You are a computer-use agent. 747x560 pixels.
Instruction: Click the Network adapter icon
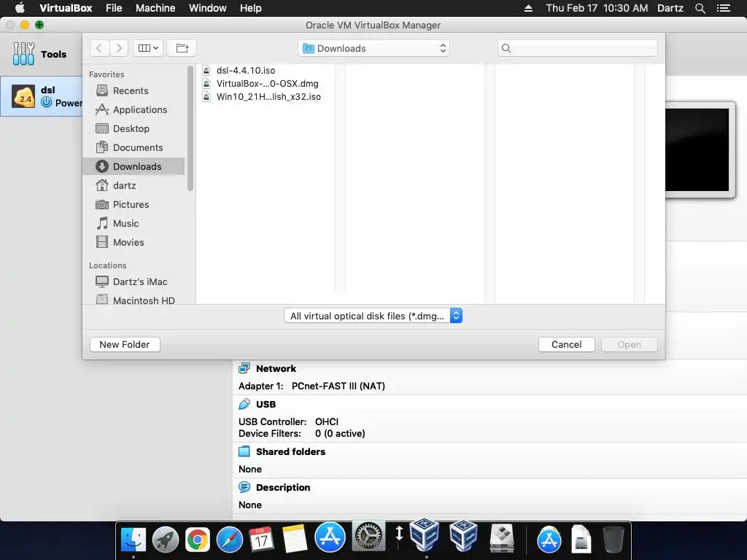[x=244, y=368]
